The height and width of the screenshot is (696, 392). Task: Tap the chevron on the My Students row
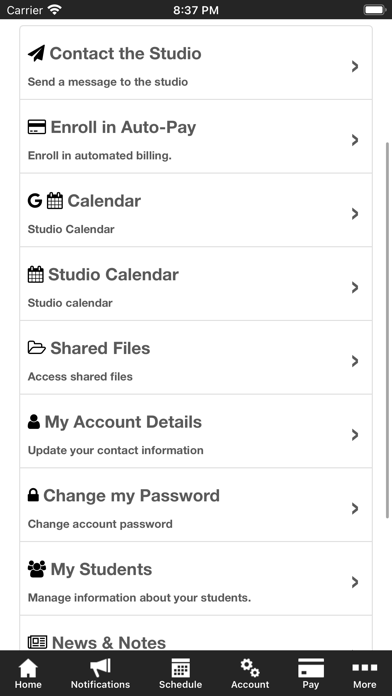point(355,582)
